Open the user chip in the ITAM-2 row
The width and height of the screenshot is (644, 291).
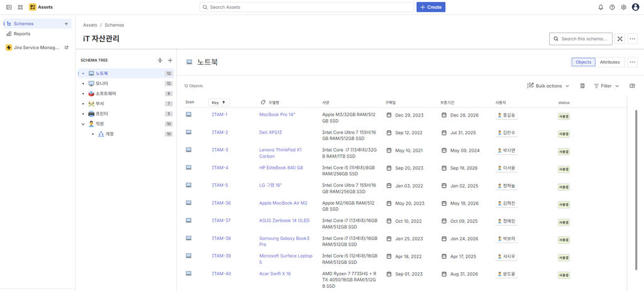(x=506, y=134)
